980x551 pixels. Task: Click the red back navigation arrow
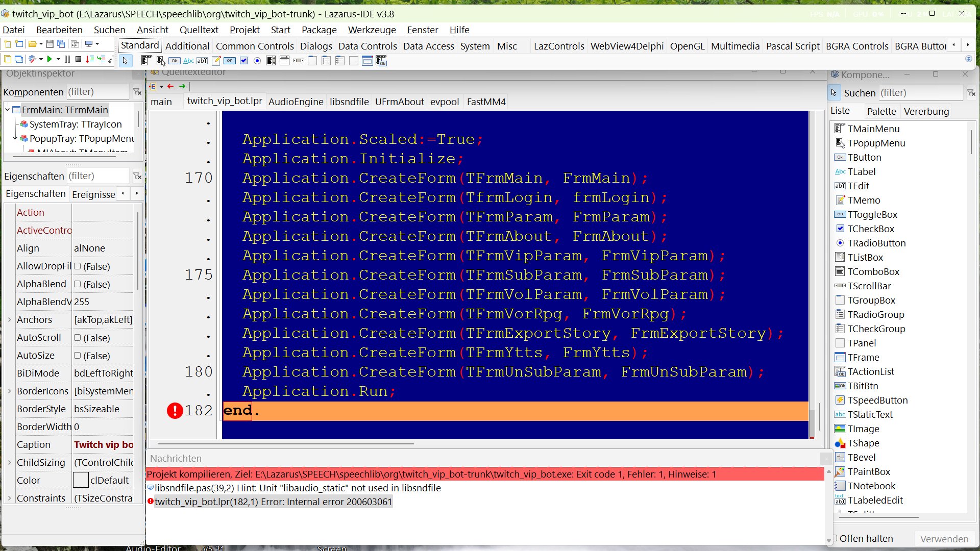tap(170, 87)
